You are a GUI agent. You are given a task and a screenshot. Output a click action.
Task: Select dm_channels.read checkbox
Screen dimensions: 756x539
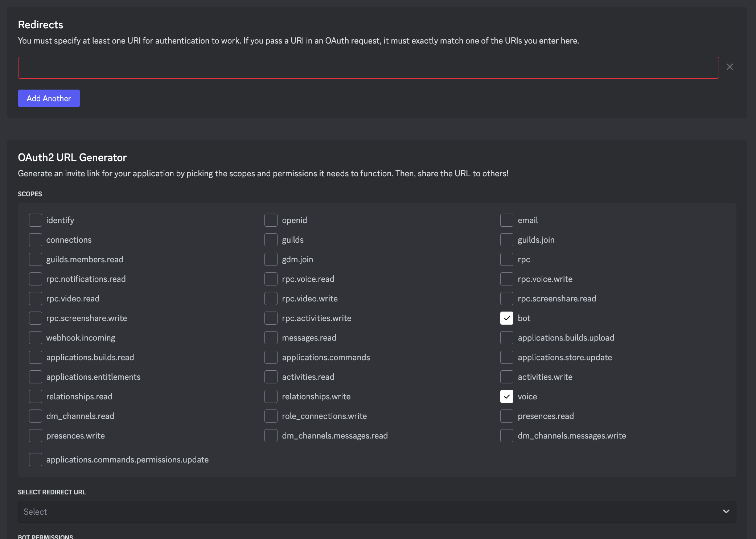pyautogui.click(x=36, y=416)
